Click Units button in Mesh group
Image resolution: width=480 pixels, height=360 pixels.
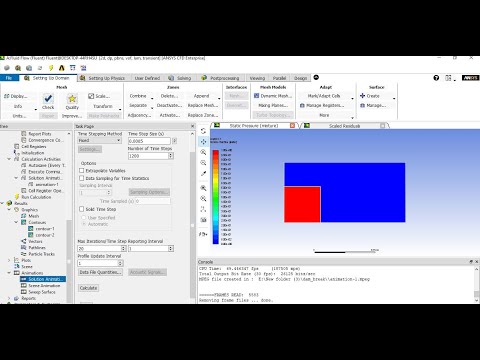(x=19, y=116)
